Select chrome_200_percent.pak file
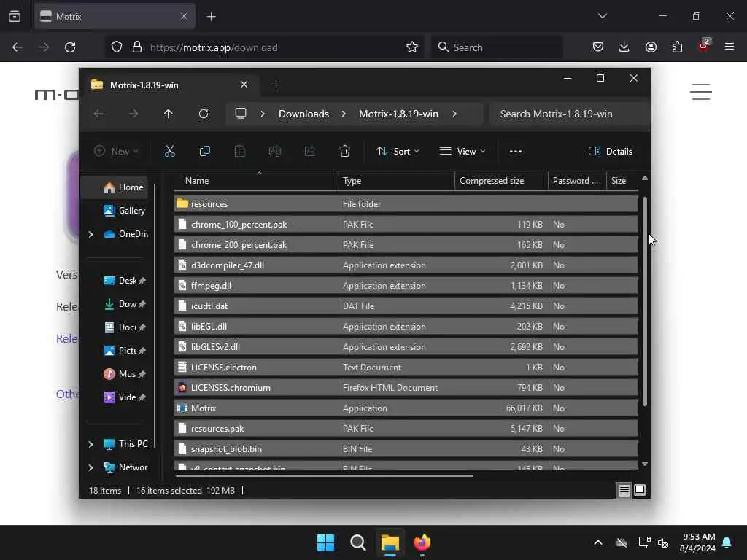747x560 pixels. click(406, 245)
